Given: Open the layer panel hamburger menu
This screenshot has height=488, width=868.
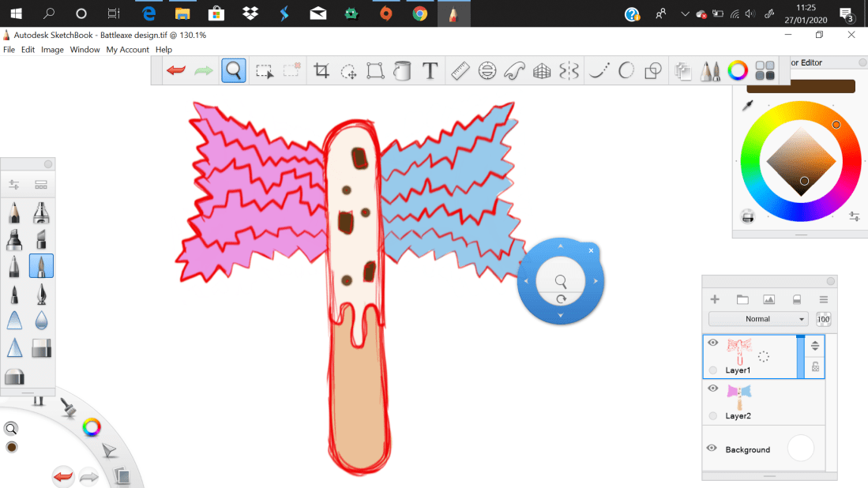Looking at the screenshot, I should [823, 299].
